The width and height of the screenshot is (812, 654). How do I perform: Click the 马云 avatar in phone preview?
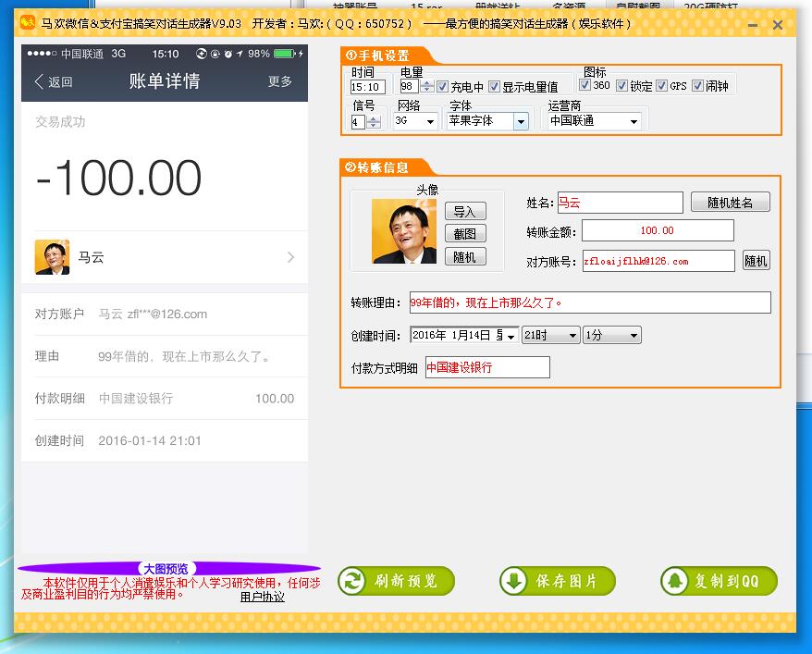52,257
